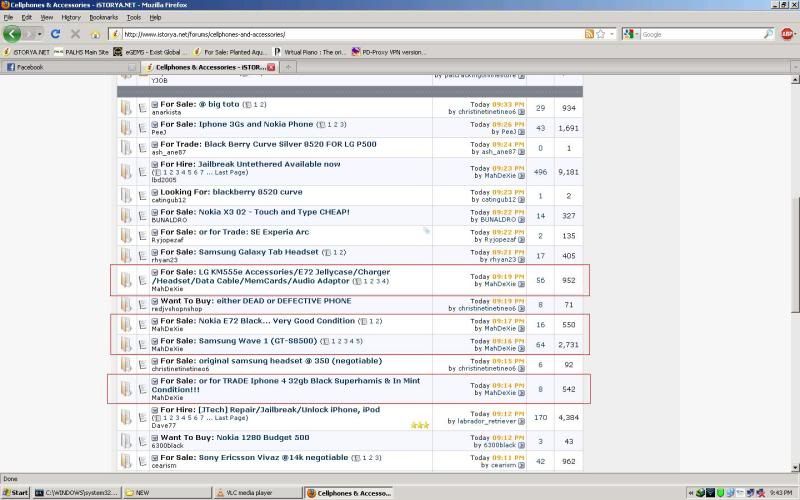Open new tab with plus button
The image size is (800, 500).
tap(289, 67)
